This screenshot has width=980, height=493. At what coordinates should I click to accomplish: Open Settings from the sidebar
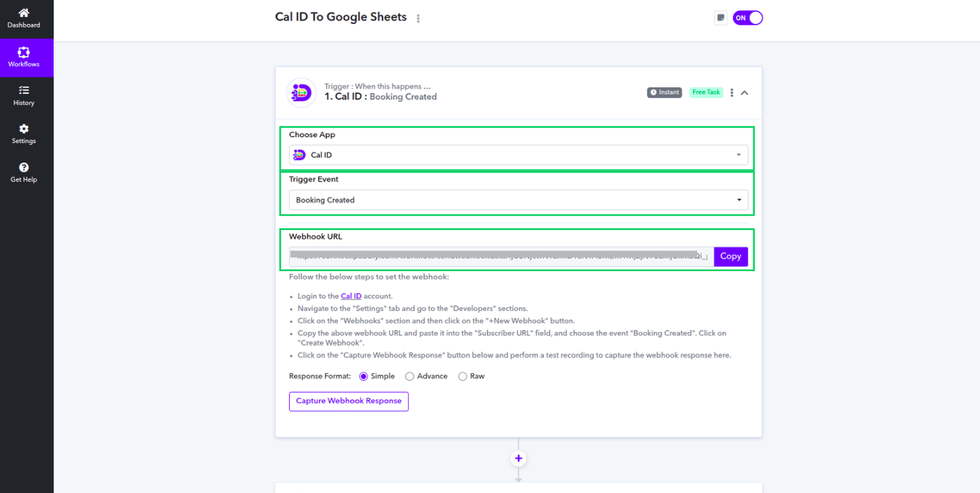click(x=24, y=134)
